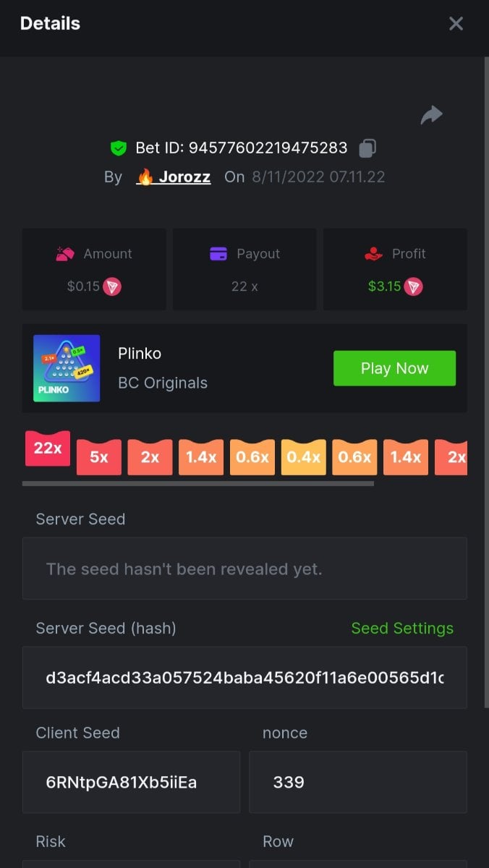This screenshot has height=868, width=489.
Task: Click the share arrow icon
Action: click(431, 115)
